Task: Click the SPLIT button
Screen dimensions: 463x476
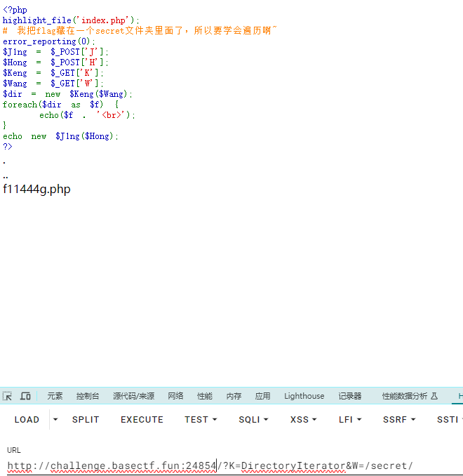Action: [x=86, y=420]
